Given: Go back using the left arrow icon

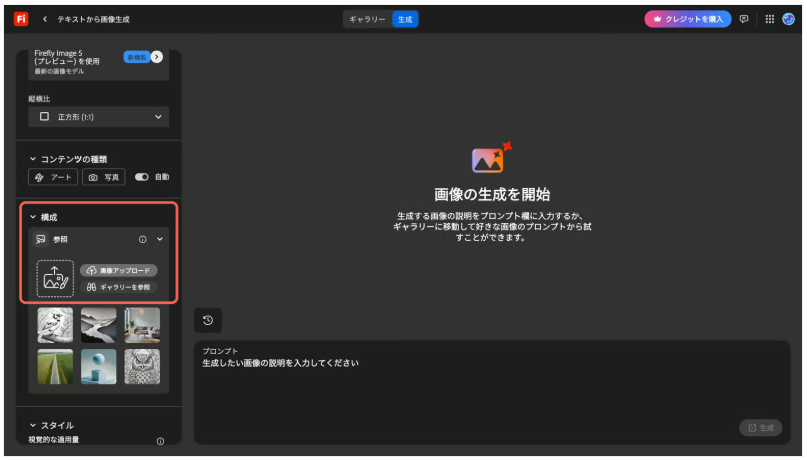Looking at the screenshot, I should 45,19.
